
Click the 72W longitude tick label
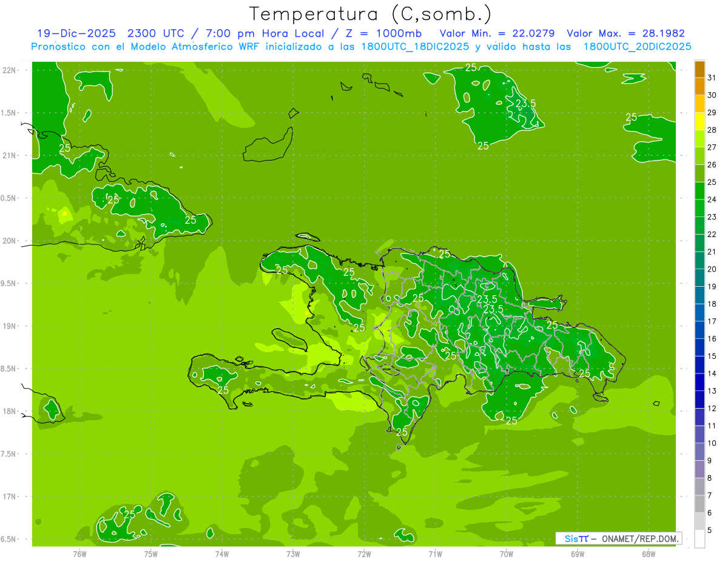(x=364, y=554)
